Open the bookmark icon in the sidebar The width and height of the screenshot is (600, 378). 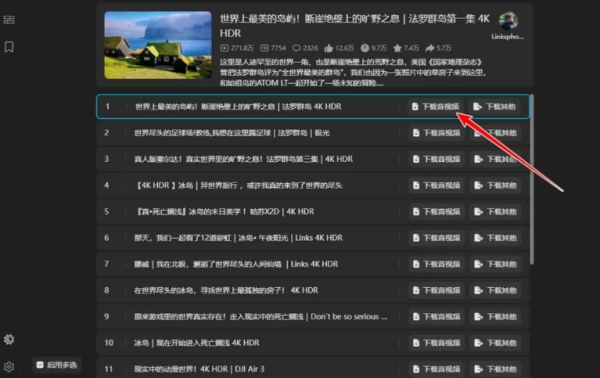(9, 47)
